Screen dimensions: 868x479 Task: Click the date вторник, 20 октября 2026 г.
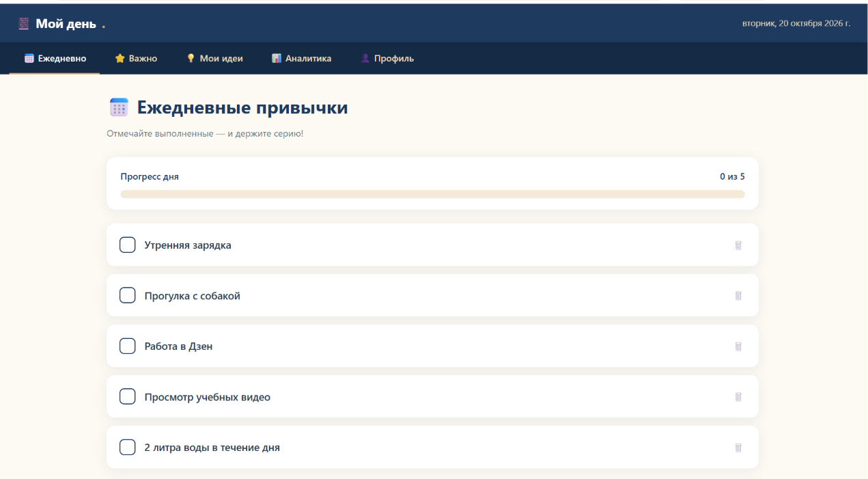(796, 23)
